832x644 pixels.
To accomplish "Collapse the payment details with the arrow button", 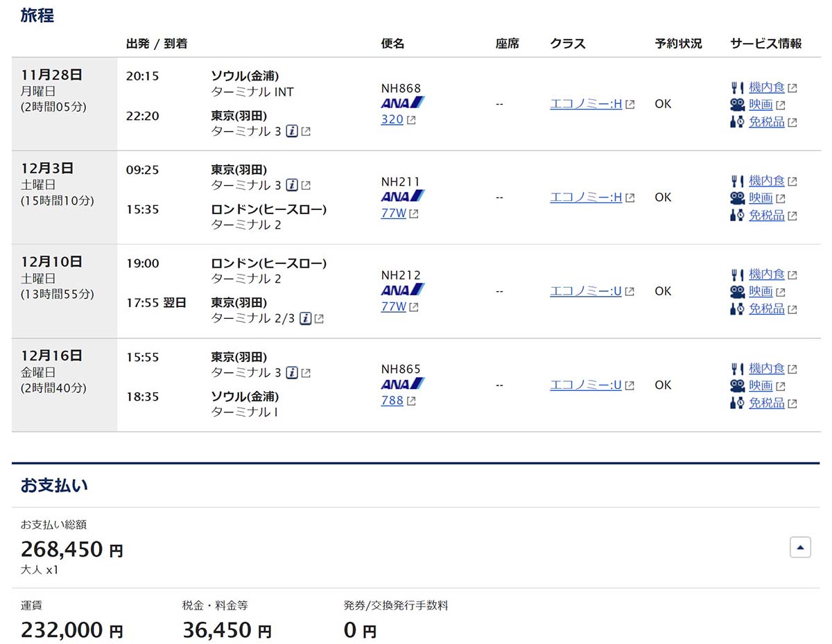I will (x=800, y=547).
